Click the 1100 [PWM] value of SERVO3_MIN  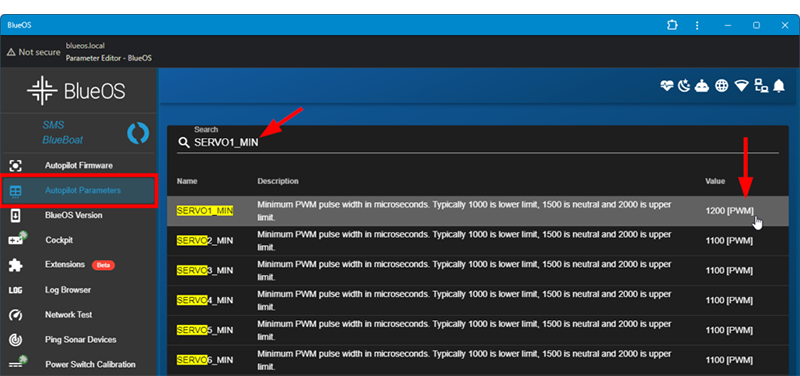pyautogui.click(x=729, y=271)
